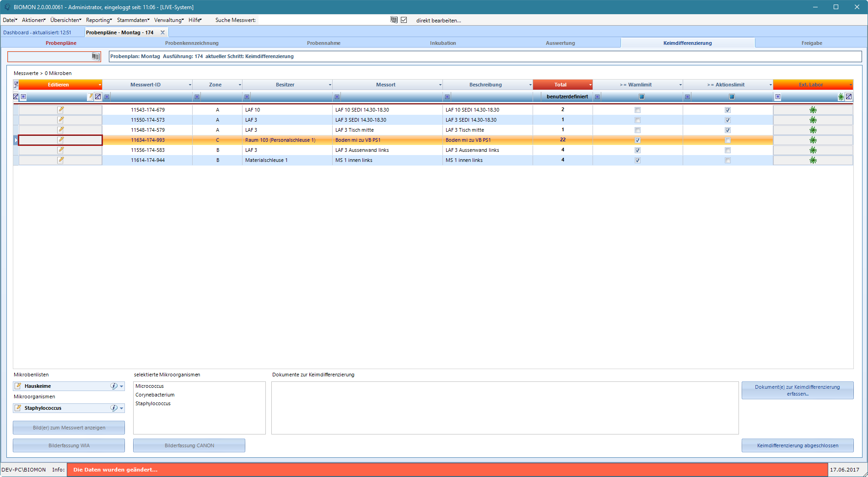Open external lab for LAF 3 Aussenwand links row

tap(813, 150)
